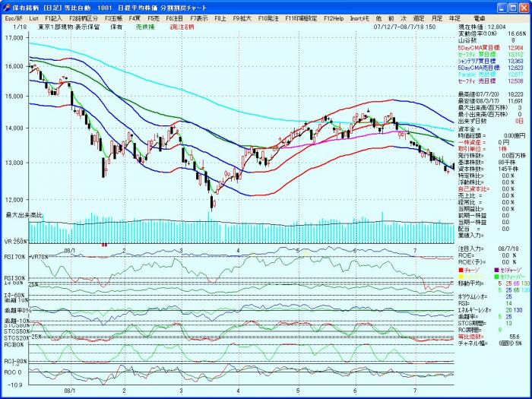The width and height of the screenshot is (532, 399).
Task: Click the purple セミチャージ legend square
Action: (x=497, y=270)
